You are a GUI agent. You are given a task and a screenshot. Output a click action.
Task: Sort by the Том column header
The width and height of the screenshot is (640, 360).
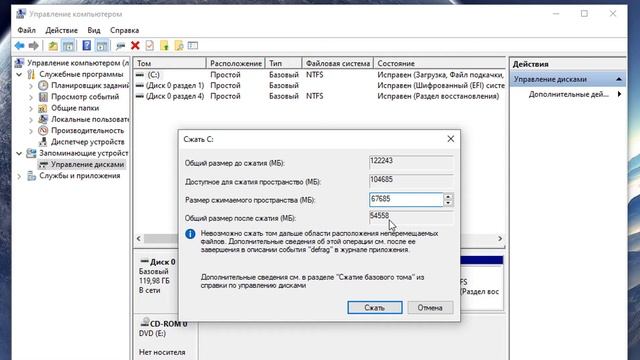click(x=171, y=63)
